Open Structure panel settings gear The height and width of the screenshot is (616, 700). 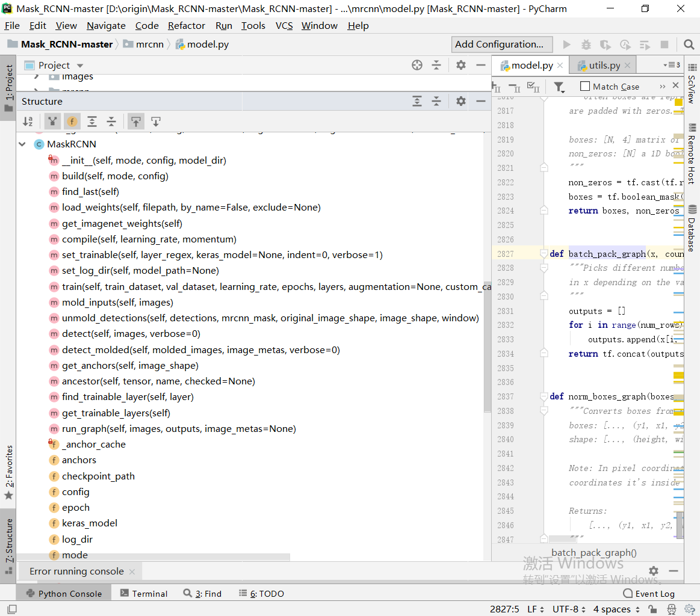460,101
